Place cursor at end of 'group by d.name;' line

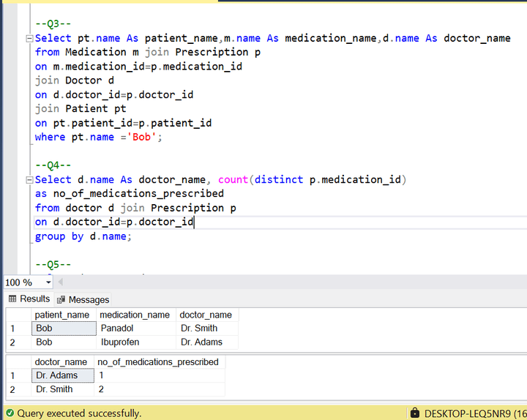(132, 236)
